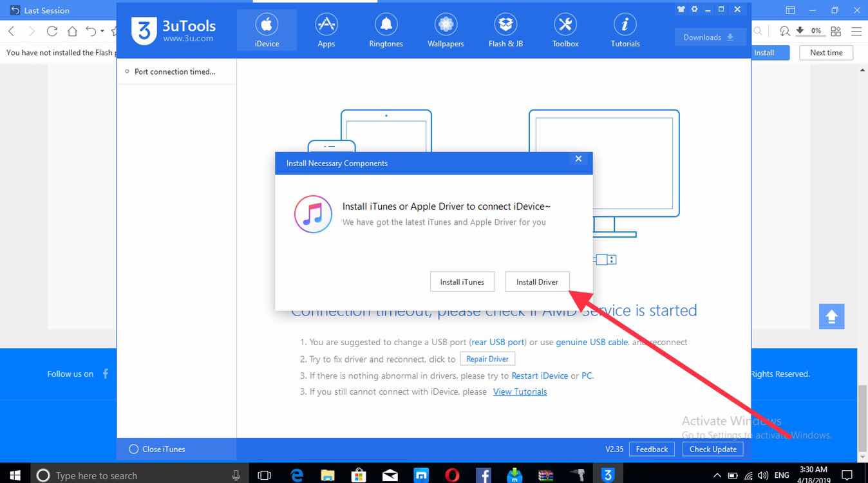Click the browser undo-close-tab arrow
Image resolution: width=868 pixels, height=483 pixels.
tap(91, 31)
